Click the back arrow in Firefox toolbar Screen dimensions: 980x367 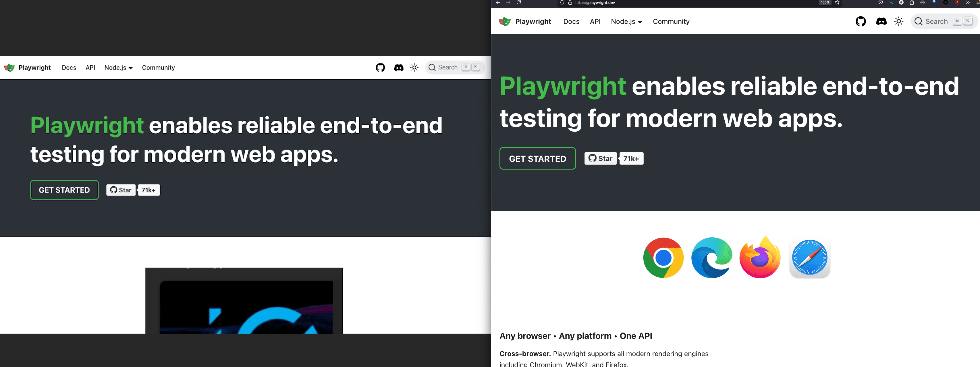[x=497, y=2]
